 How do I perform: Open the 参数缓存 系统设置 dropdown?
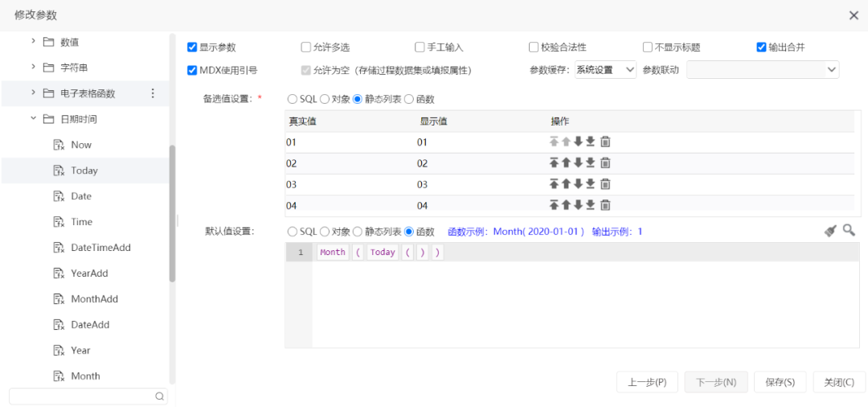(606, 70)
